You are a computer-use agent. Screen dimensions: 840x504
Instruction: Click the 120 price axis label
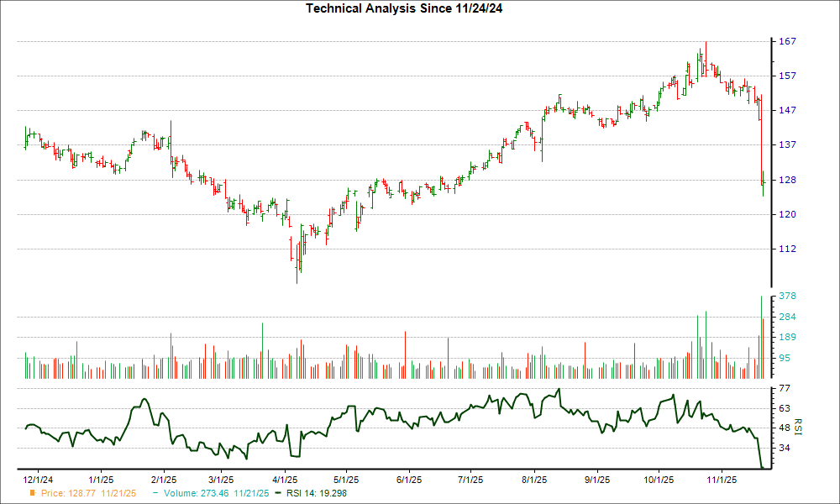[787, 214]
